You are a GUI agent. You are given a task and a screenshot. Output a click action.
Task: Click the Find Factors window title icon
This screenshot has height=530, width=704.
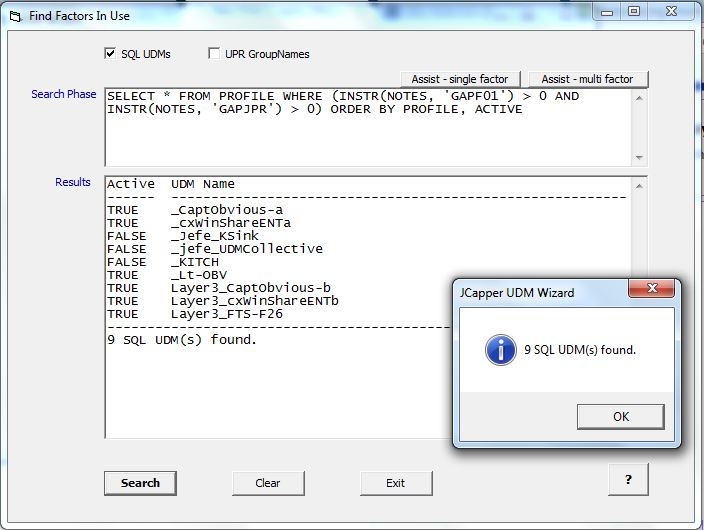pos(14,15)
